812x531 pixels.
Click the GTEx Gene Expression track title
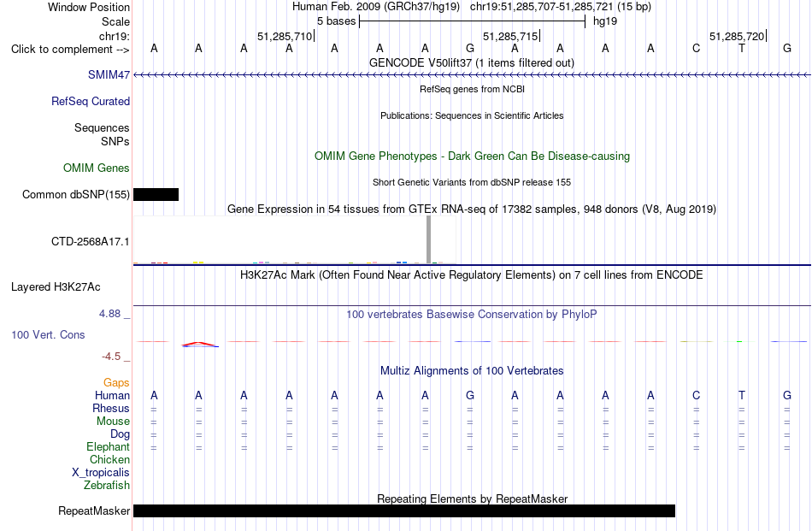[472, 209]
